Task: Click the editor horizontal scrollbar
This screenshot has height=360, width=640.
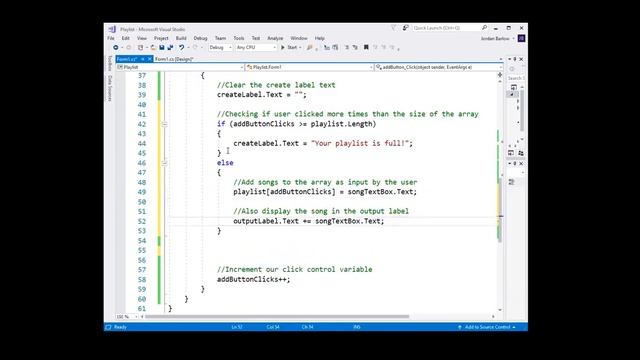Action: 278,316
